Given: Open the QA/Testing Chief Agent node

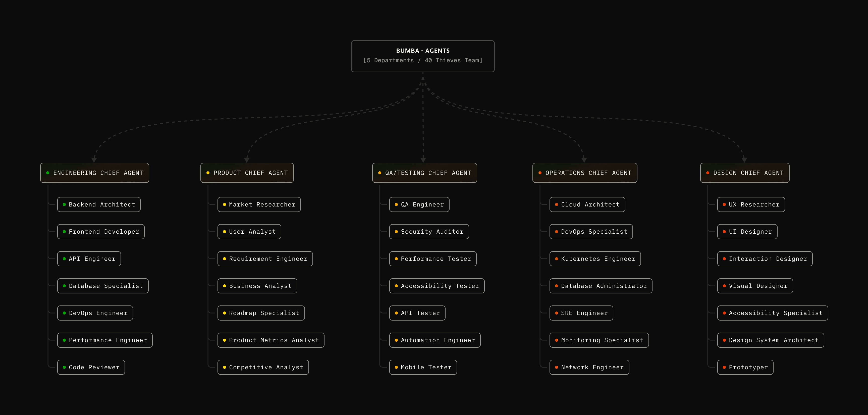Looking at the screenshot, I should click(x=424, y=173).
